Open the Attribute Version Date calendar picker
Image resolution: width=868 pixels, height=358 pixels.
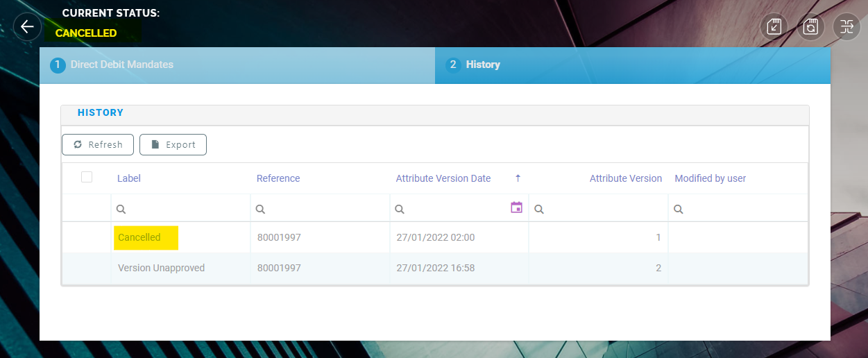[x=516, y=207]
